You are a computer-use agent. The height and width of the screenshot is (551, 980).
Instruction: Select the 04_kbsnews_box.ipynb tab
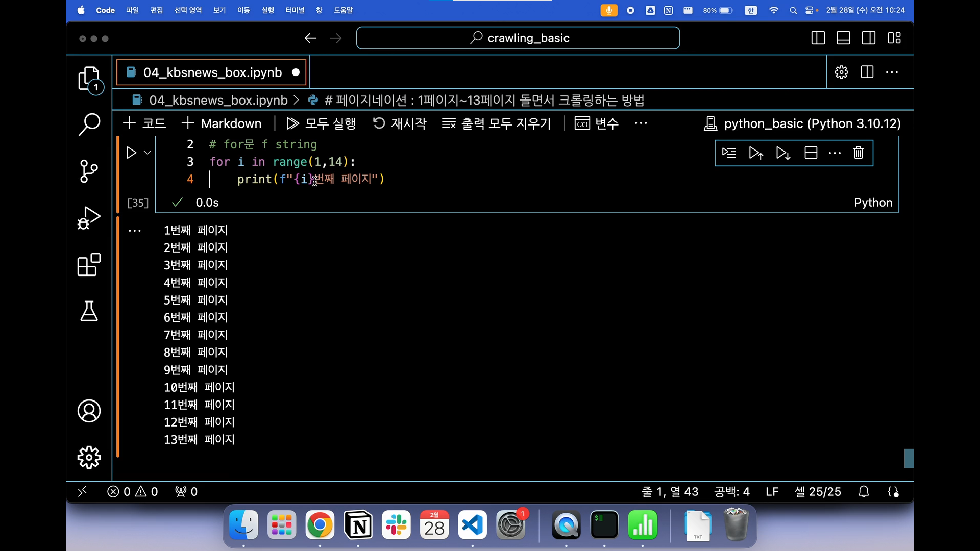212,72
